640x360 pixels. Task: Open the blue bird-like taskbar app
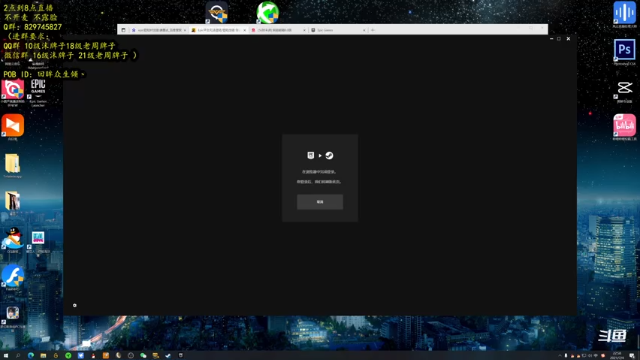(81, 356)
